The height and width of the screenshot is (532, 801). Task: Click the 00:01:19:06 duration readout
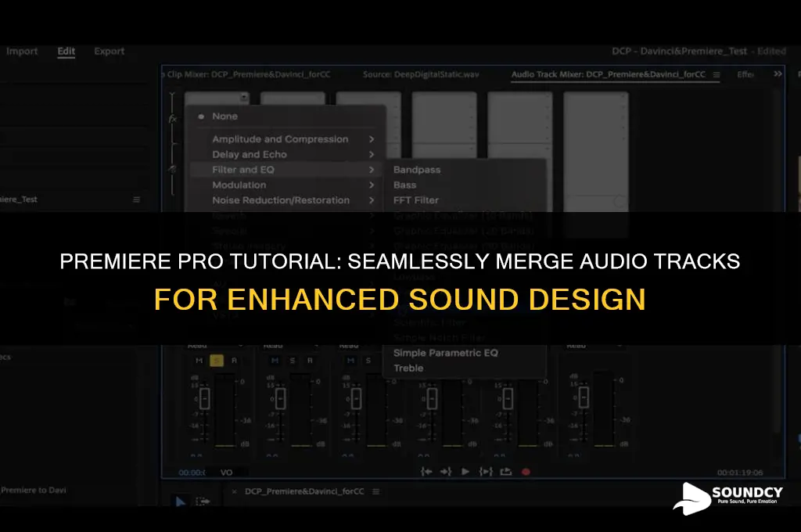tap(740, 473)
